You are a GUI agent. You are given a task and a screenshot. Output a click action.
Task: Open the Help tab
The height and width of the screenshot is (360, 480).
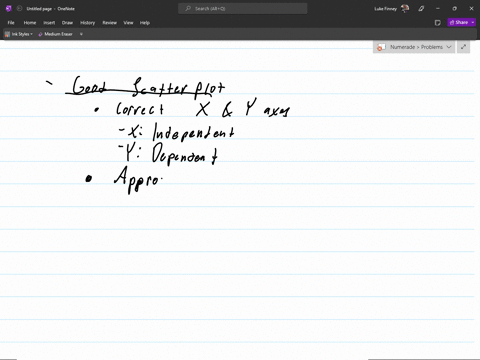(x=145, y=23)
